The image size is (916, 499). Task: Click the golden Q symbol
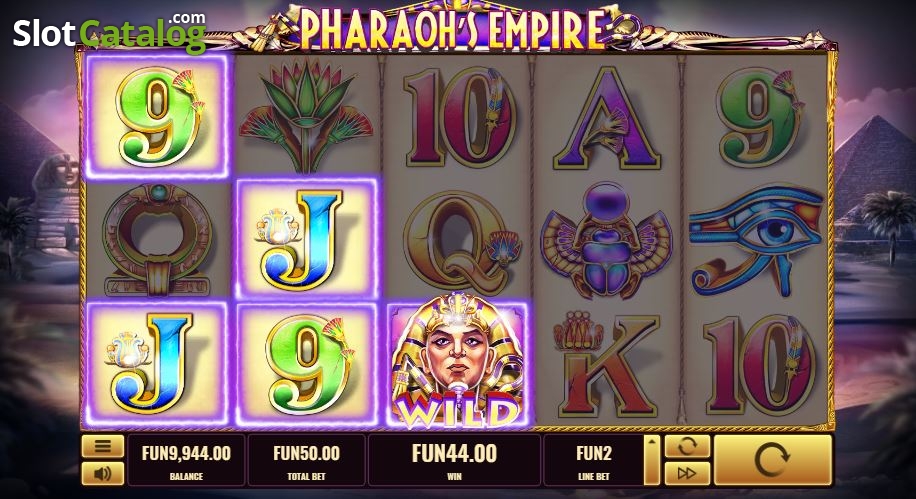point(457,241)
